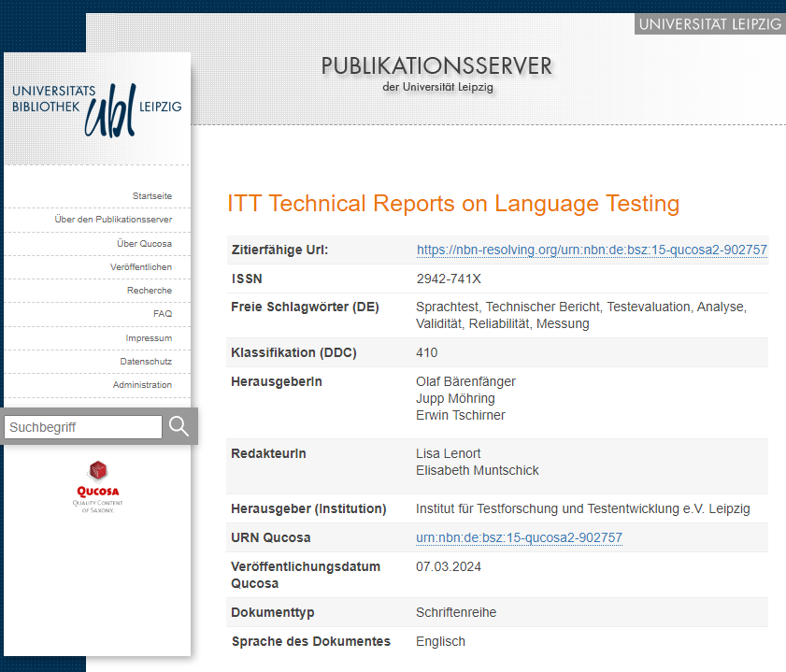The image size is (786, 672).
Task: Navigate to Impressum
Action: pyautogui.click(x=149, y=338)
